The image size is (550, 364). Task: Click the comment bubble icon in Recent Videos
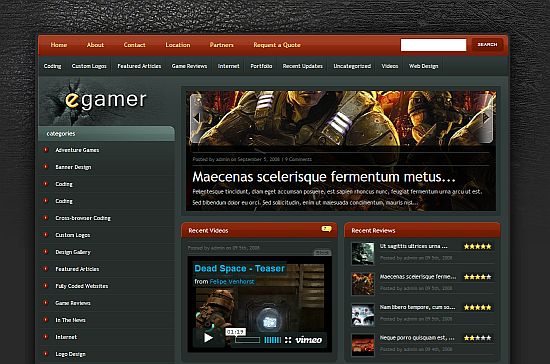(x=327, y=229)
